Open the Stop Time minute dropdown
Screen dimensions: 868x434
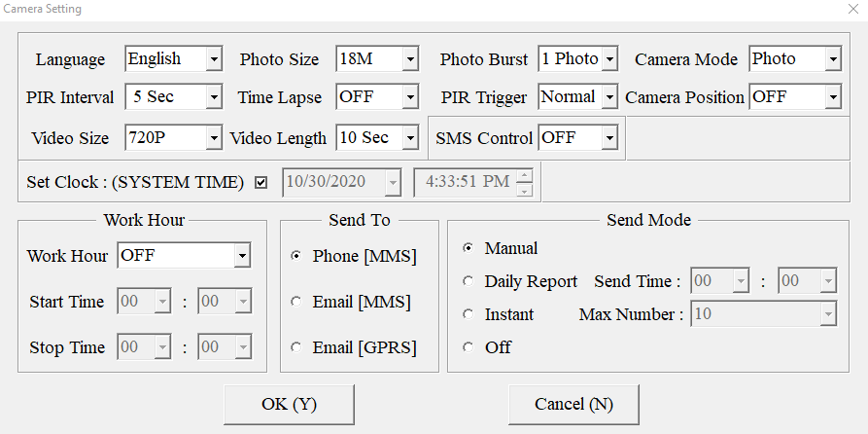click(225, 347)
